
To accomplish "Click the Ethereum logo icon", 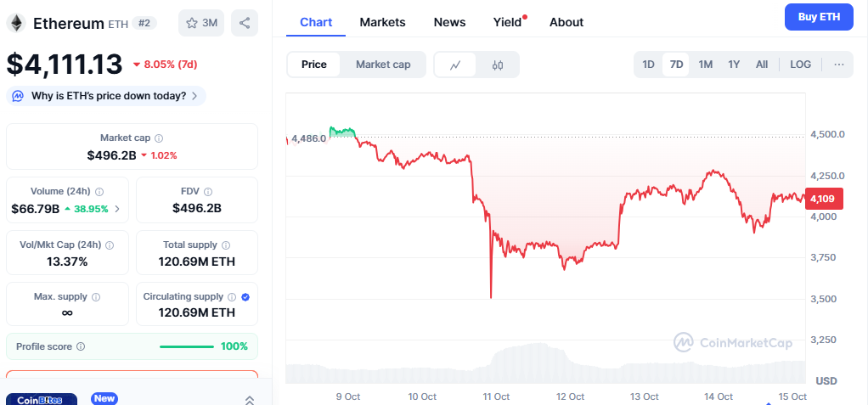I will [16, 23].
